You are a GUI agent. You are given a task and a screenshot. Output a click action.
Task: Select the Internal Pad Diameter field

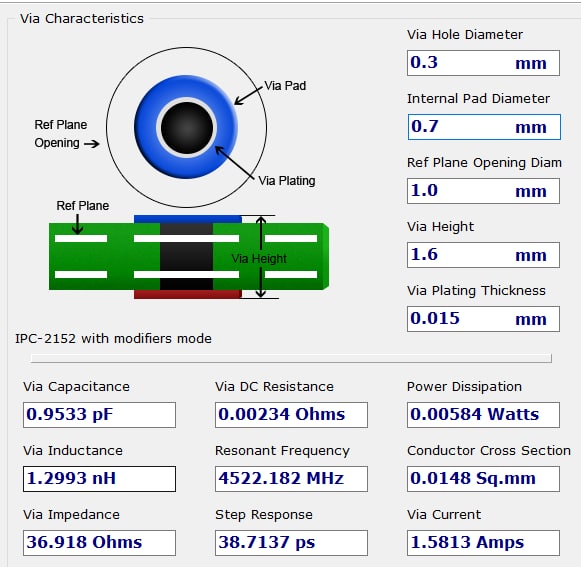click(x=484, y=127)
